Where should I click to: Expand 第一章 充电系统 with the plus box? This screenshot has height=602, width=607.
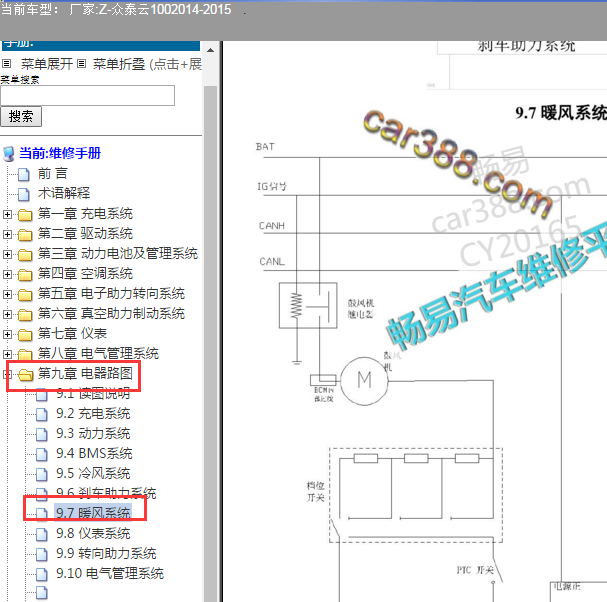[x=7, y=214]
